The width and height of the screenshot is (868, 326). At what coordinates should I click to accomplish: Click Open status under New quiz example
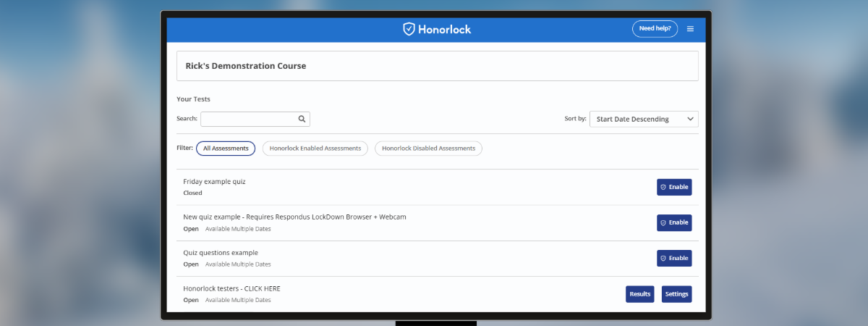coord(191,229)
